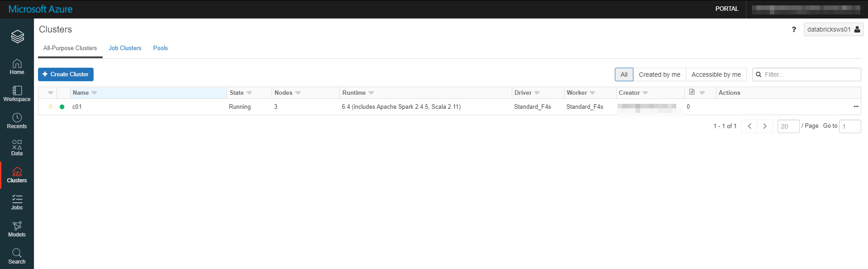
Task: Select Clusters in the sidebar
Action: pyautogui.click(x=17, y=175)
